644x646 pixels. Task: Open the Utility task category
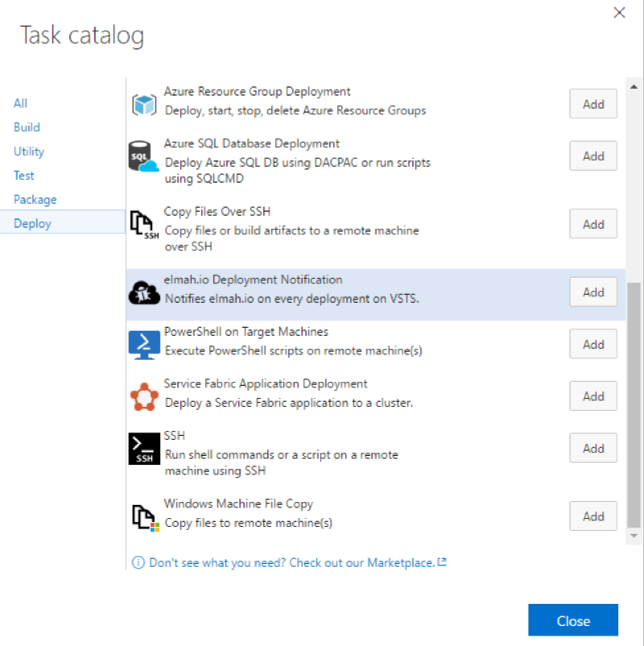[28, 151]
